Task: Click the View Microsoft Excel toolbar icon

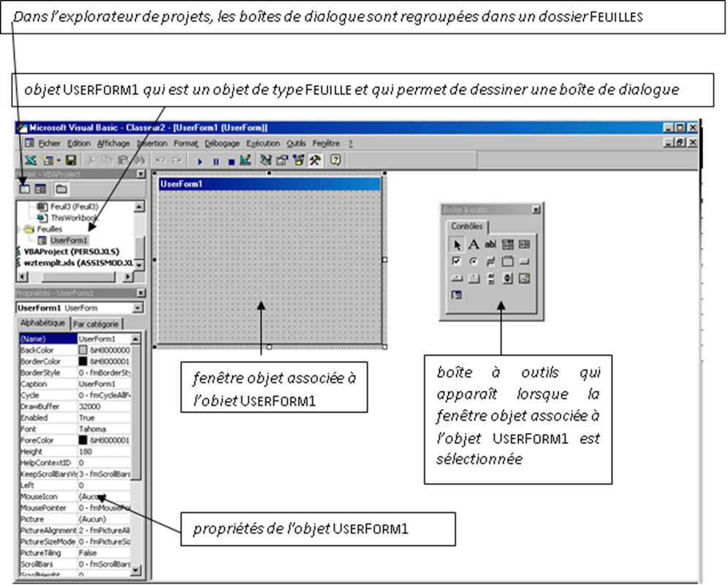Action: click(x=30, y=161)
